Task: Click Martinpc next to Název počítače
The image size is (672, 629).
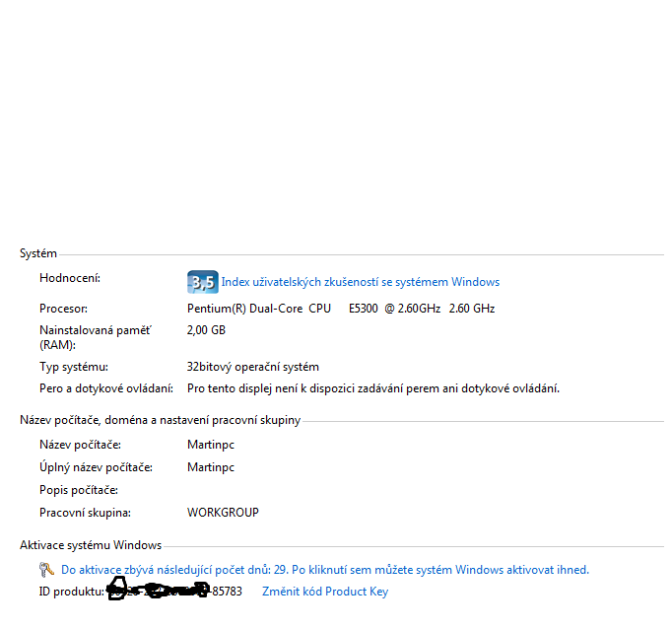Action: coord(211,445)
